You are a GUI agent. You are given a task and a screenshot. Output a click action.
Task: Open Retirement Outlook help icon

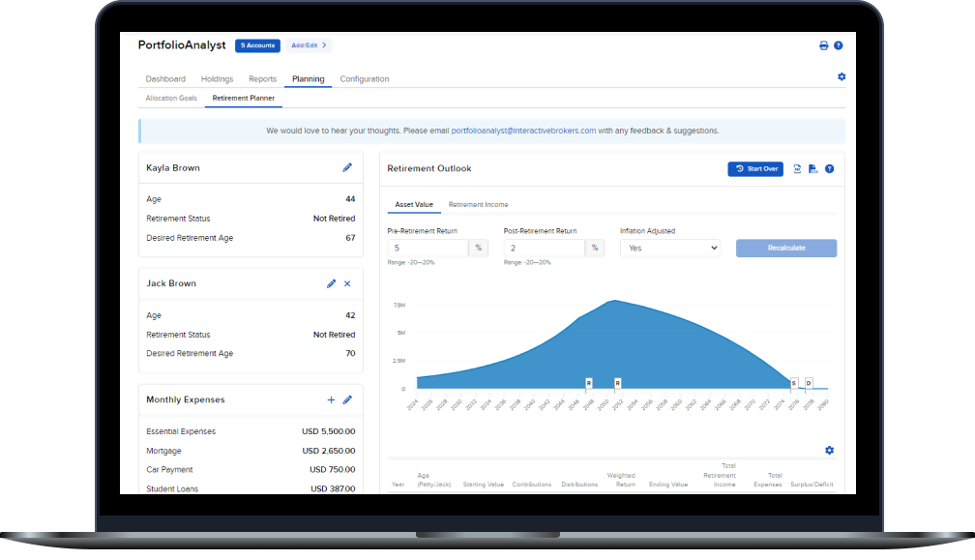(x=830, y=168)
